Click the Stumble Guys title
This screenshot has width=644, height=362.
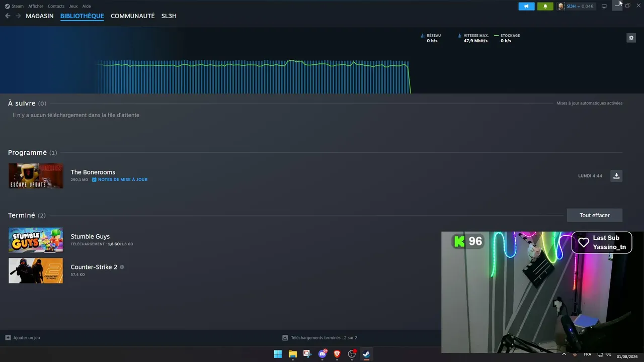[x=90, y=236]
